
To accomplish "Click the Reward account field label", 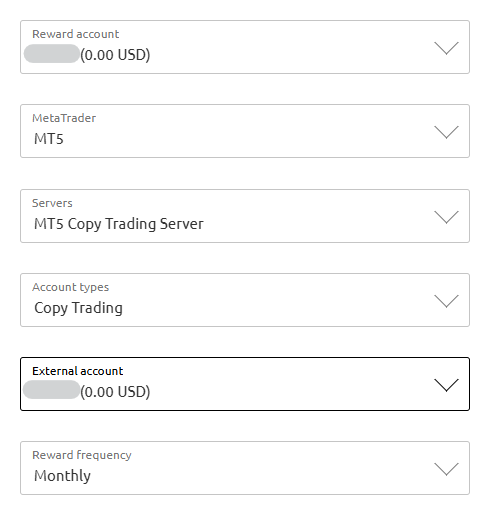I will click(x=75, y=34).
